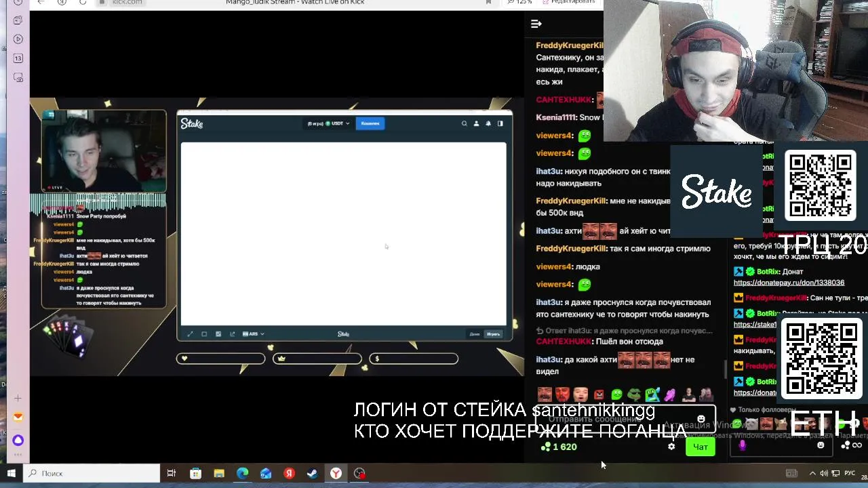Click the play icon in browser sidebar

(18, 39)
